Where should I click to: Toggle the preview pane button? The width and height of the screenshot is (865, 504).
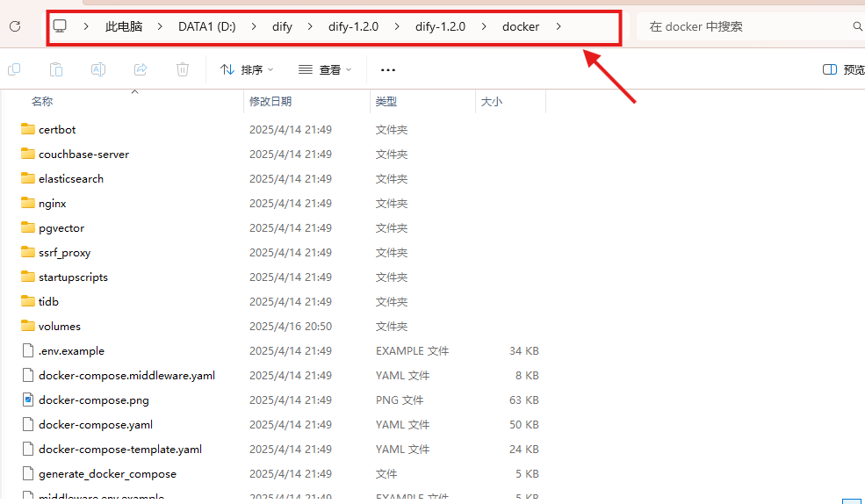click(843, 69)
